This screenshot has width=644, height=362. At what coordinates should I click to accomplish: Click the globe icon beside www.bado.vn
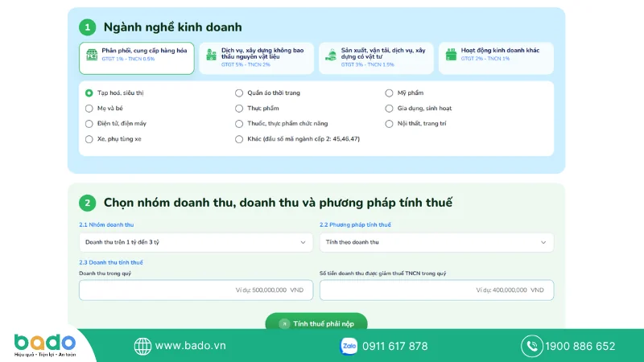point(142,346)
